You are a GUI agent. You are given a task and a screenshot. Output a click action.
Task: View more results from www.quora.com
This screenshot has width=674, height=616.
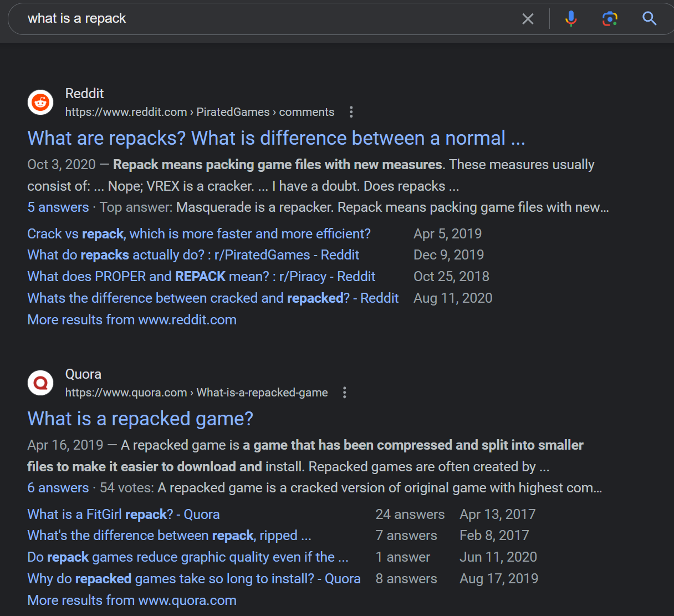132,600
